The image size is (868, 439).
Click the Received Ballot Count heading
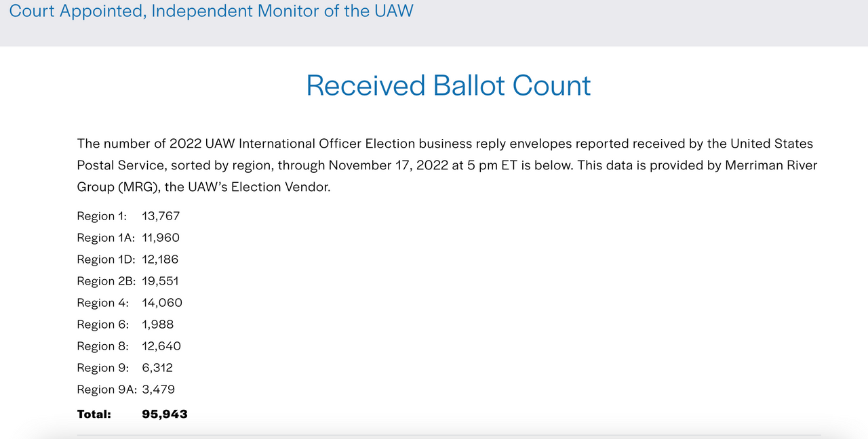448,85
